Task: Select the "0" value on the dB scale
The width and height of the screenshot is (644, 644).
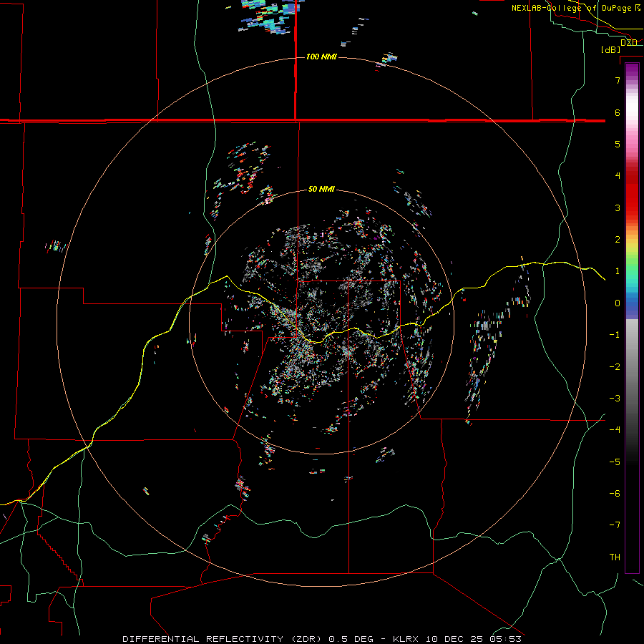Action: pos(618,303)
